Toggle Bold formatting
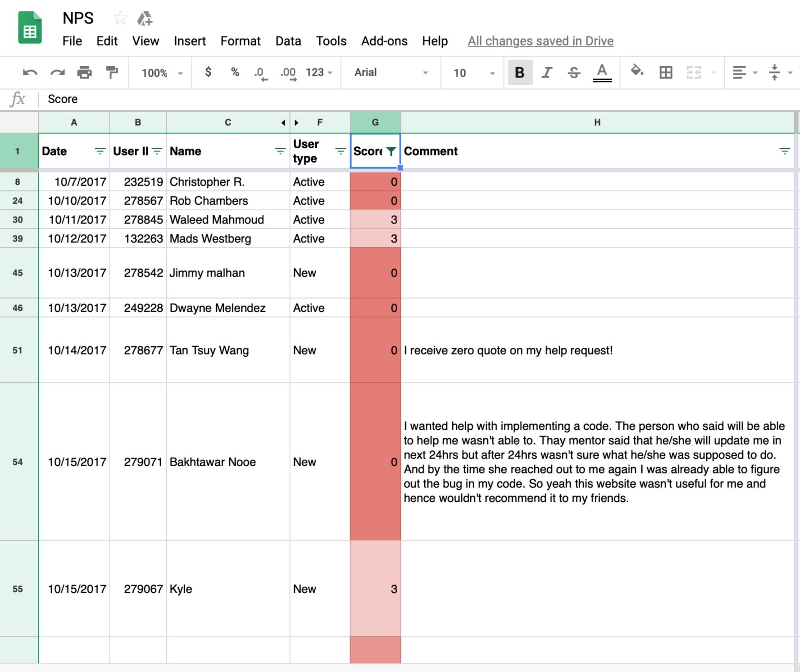 coord(520,72)
